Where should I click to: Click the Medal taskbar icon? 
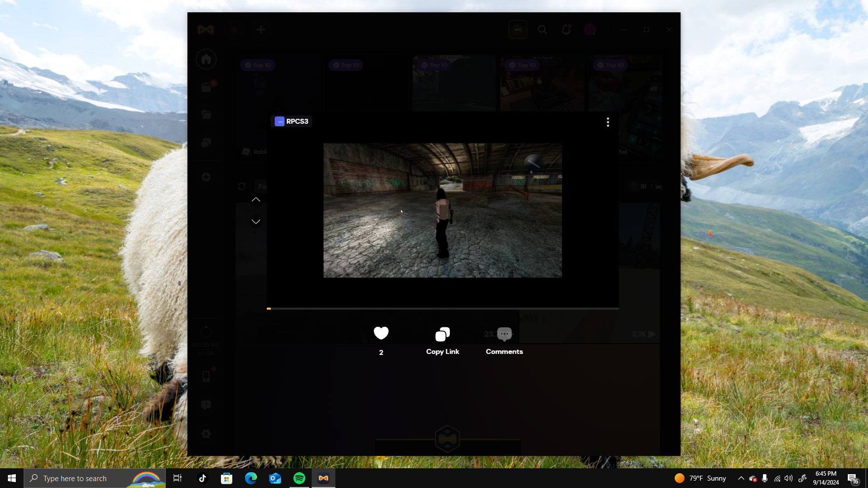pyautogui.click(x=324, y=478)
